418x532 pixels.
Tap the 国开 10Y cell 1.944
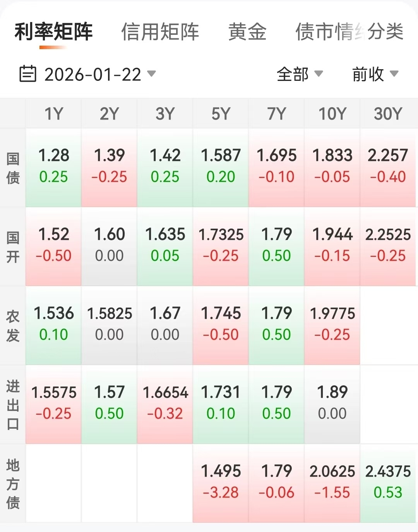[x=332, y=245]
